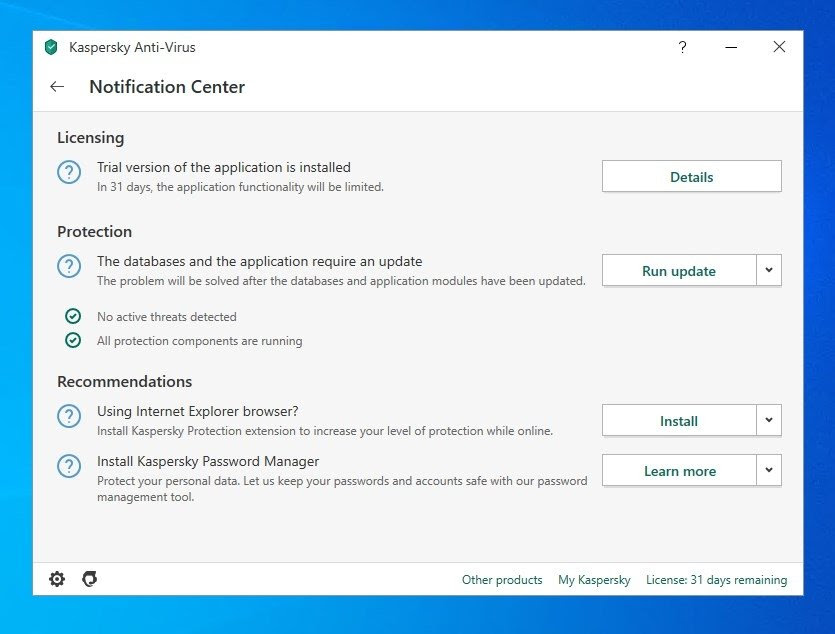Click the question icon beside Password Manager recommendation
The height and width of the screenshot is (634, 835).
pyautogui.click(x=69, y=466)
